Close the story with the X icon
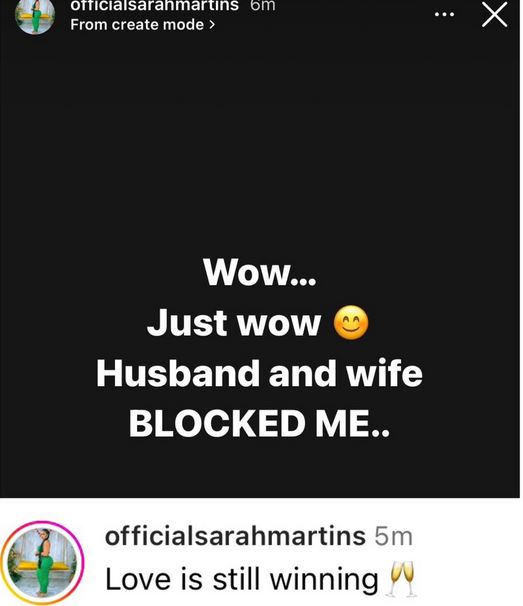 tap(494, 15)
